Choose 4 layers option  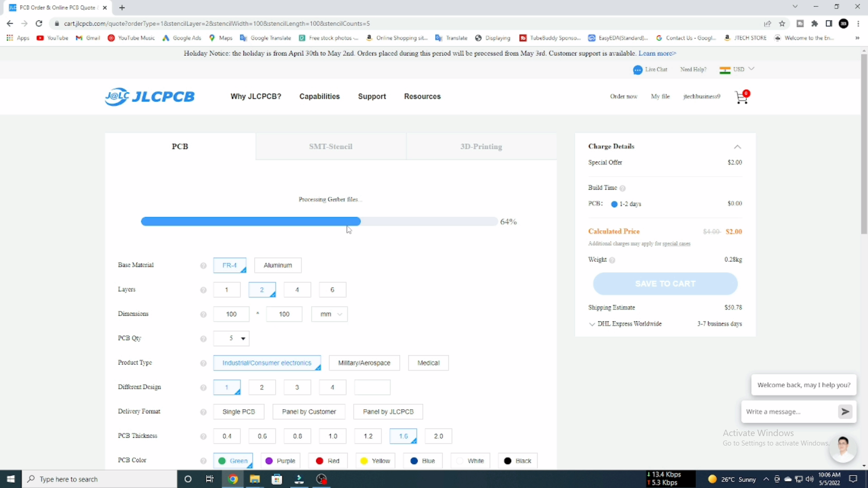[297, 290]
